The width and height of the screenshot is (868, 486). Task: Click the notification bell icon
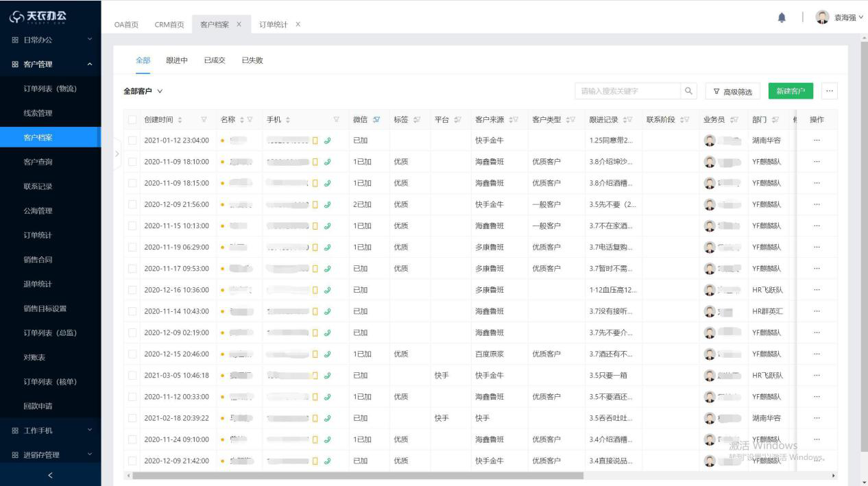(x=782, y=18)
